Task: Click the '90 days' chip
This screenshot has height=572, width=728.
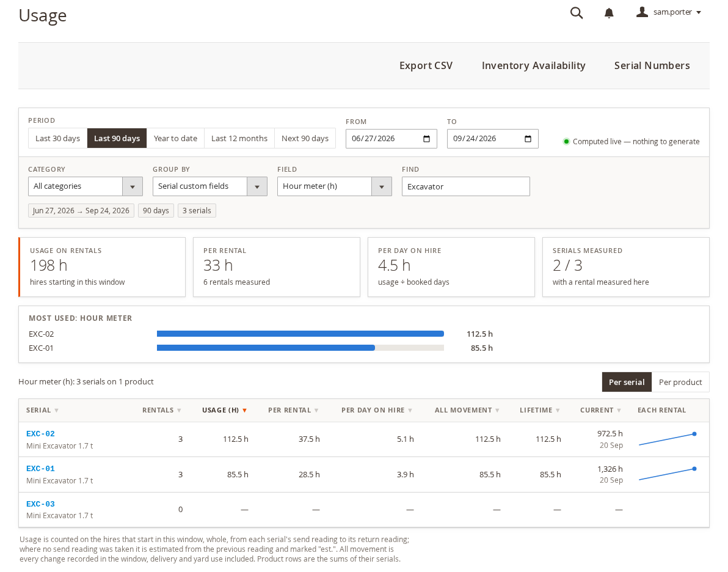Action: [156, 210]
